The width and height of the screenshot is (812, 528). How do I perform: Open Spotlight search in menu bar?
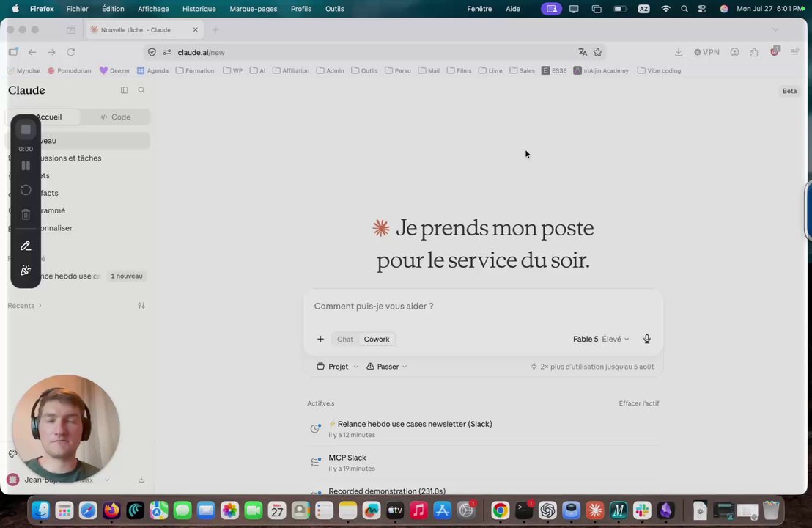(x=684, y=9)
